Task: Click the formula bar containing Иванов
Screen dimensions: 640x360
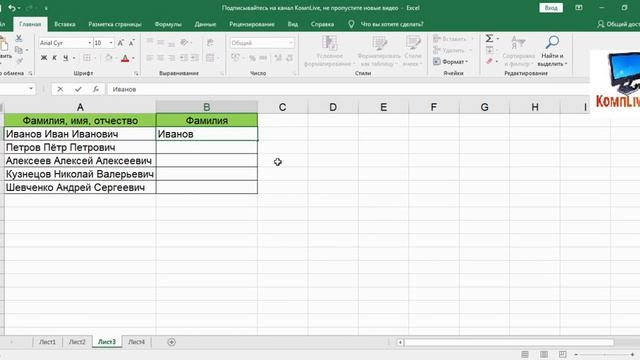Action: click(349, 89)
